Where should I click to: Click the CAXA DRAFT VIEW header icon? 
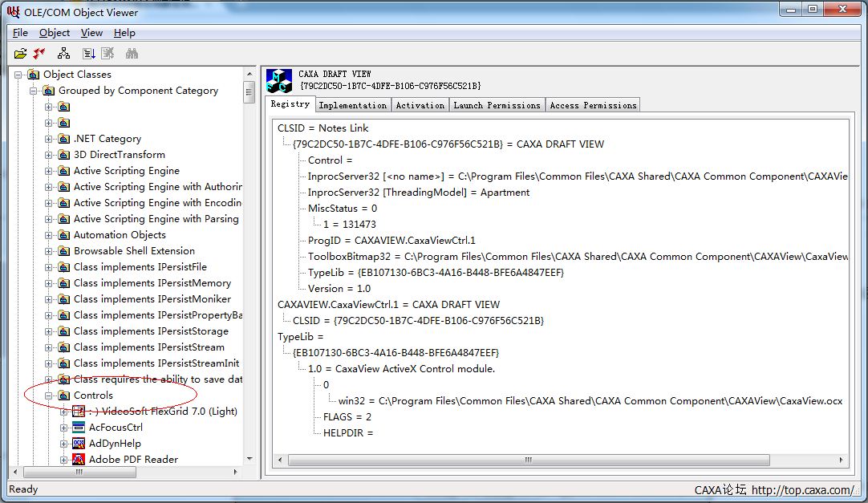coord(279,80)
